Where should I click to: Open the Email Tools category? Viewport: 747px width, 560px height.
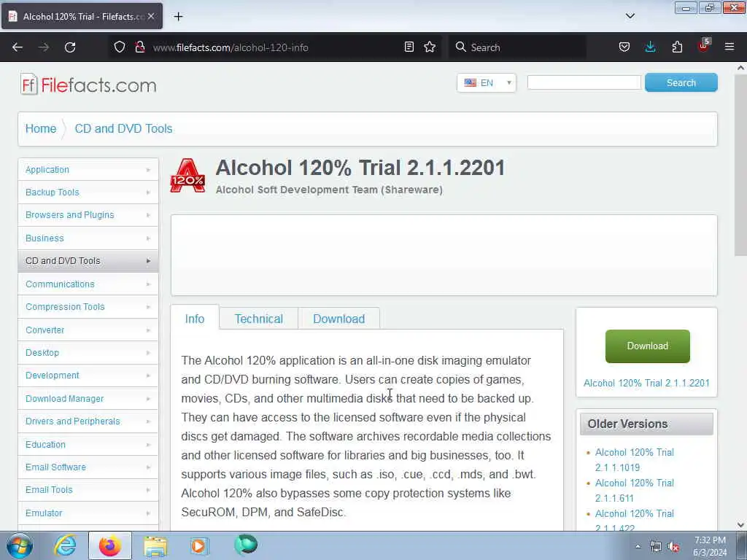point(88,490)
